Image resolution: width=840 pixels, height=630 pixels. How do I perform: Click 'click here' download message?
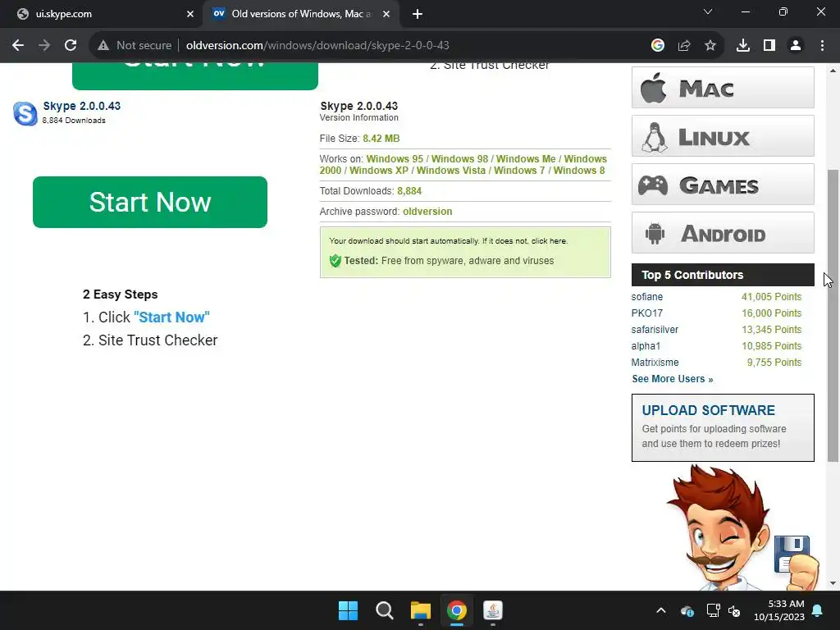coord(549,241)
